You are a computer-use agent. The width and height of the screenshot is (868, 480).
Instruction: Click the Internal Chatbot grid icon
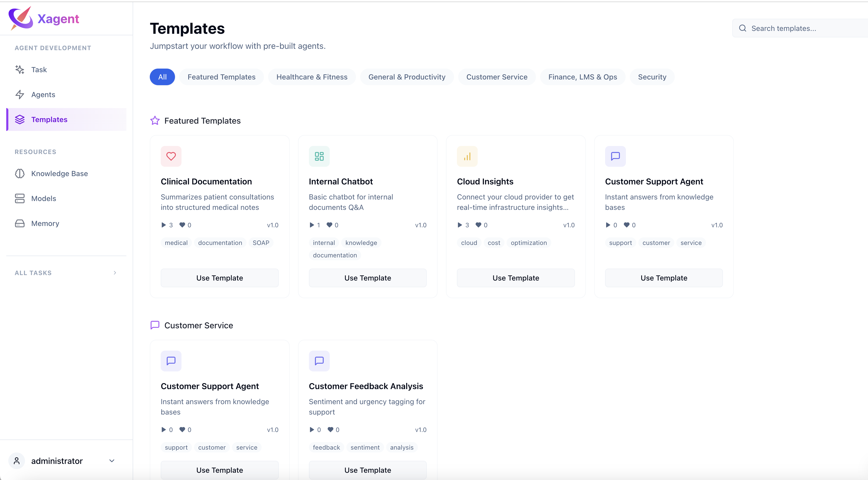point(319,156)
